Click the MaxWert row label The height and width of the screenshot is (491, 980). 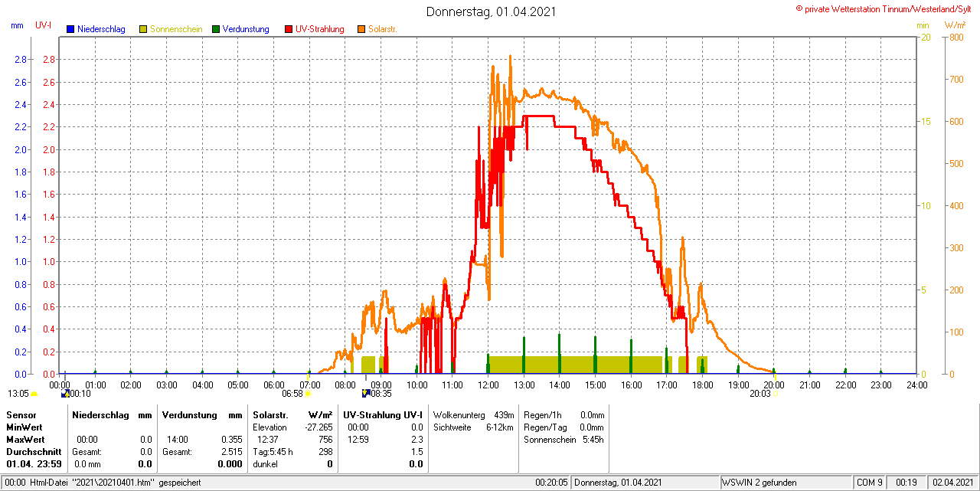27,439
